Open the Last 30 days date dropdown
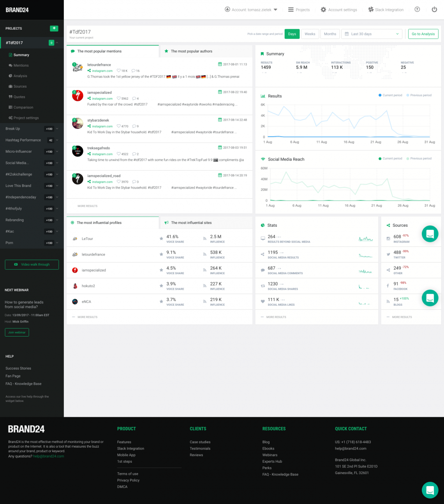 click(372, 34)
